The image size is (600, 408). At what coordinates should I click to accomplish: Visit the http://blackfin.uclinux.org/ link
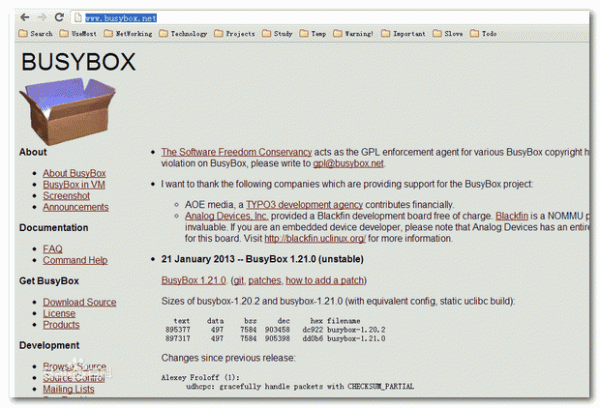click(x=315, y=239)
